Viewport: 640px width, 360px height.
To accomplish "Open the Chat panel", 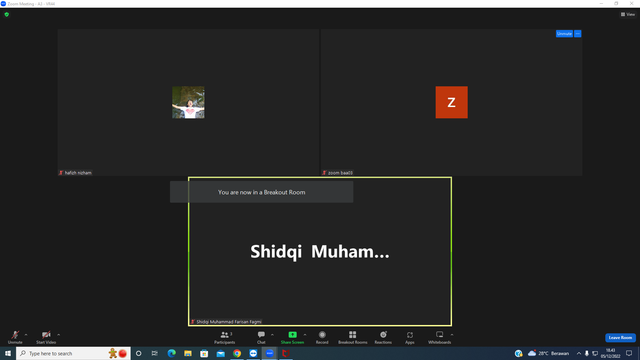I will pyautogui.click(x=261, y=337).
